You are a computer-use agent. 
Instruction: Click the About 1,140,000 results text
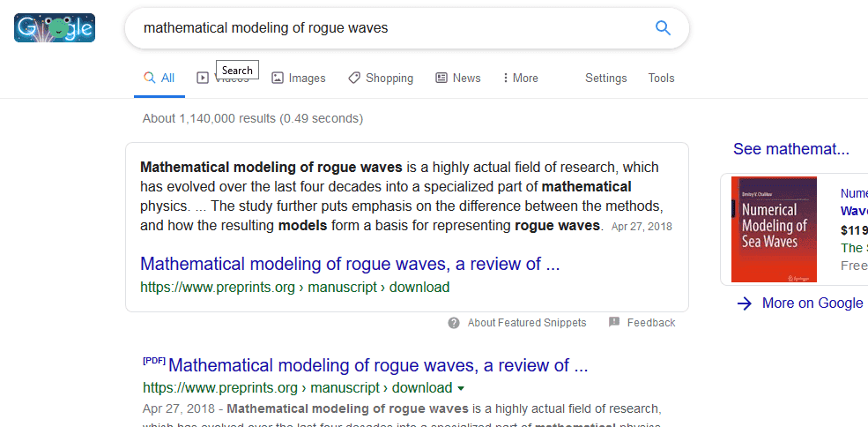pos(253,118)
